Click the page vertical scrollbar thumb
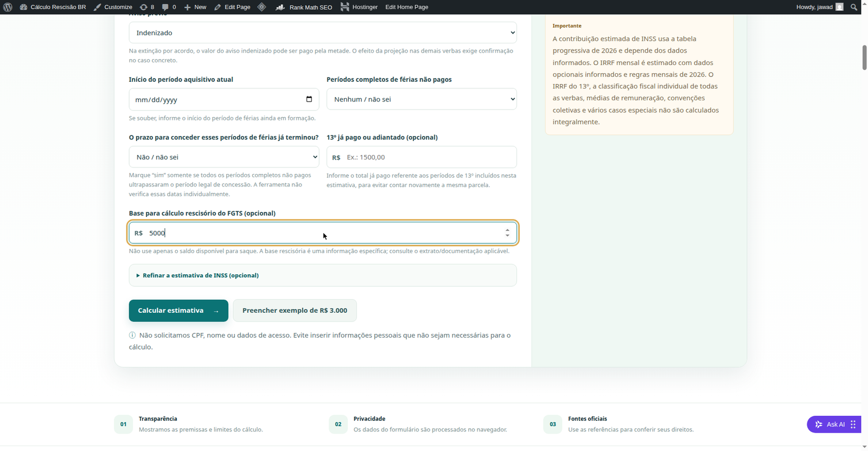 (x=864, y=58)
